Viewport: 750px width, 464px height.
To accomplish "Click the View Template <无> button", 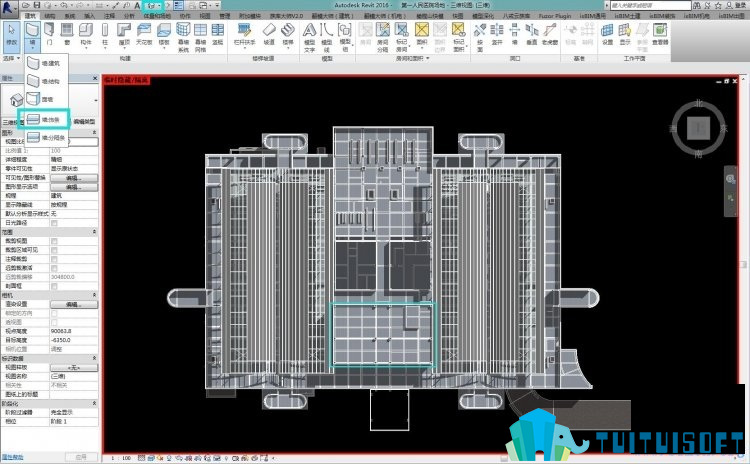I will pyautogui.click(x=74, y=368).
